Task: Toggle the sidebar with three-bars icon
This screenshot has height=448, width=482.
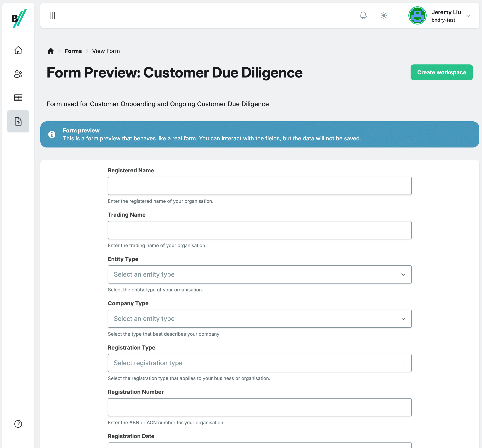Action: pyautogui.click(x=52, y=15)
